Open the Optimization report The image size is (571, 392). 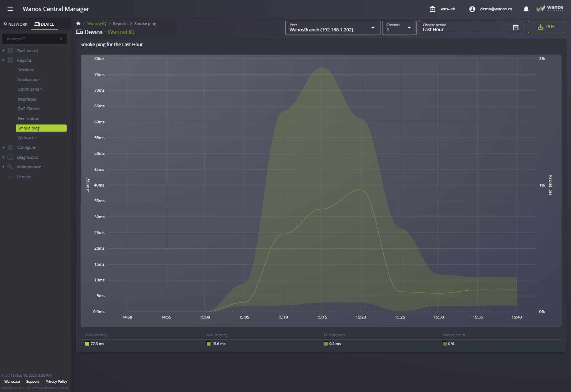(30, 89)
